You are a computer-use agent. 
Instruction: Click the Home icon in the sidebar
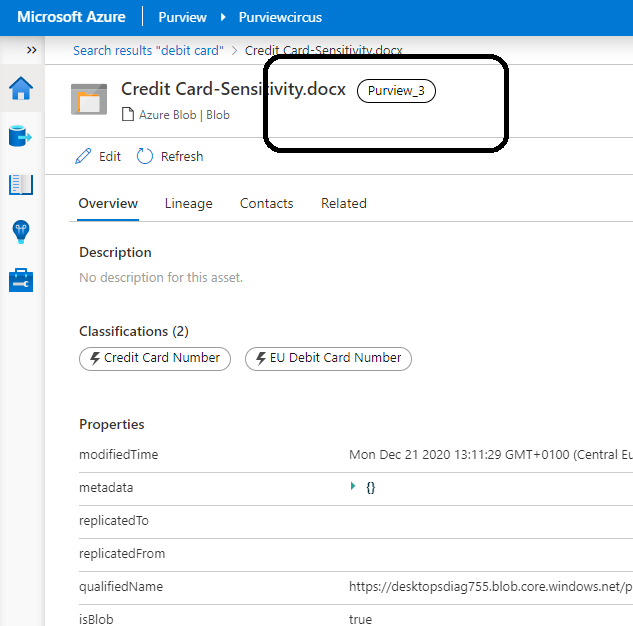21,90
